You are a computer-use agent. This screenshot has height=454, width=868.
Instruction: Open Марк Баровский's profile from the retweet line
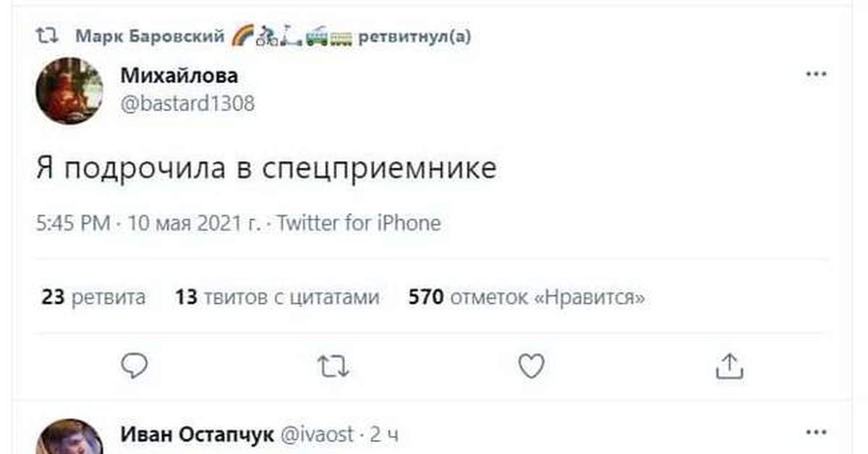click(150, 36)
